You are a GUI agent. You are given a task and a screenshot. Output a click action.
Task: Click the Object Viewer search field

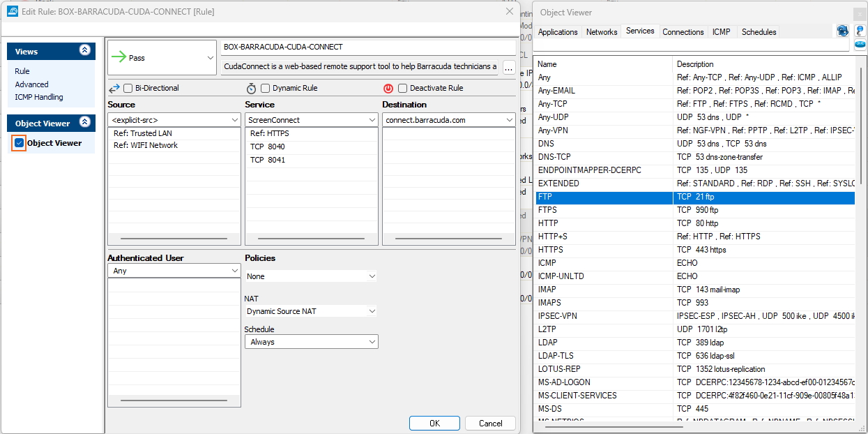pos(691,45)
